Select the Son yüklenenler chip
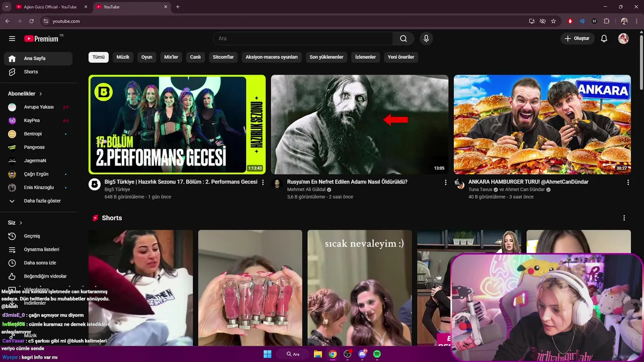The image size is (644, 362). 327,57
